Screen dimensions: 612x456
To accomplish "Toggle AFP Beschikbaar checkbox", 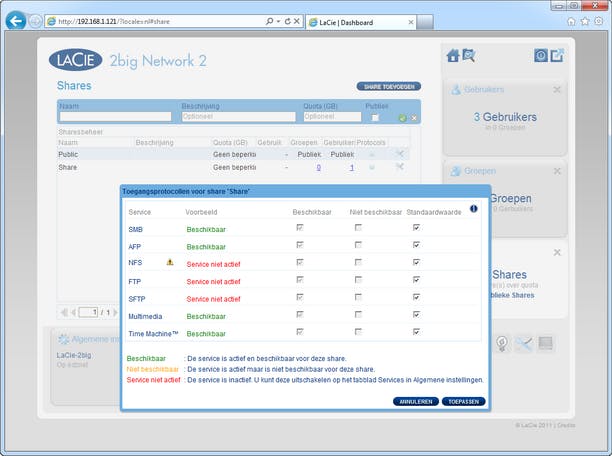I will click(x=300, y=245).
